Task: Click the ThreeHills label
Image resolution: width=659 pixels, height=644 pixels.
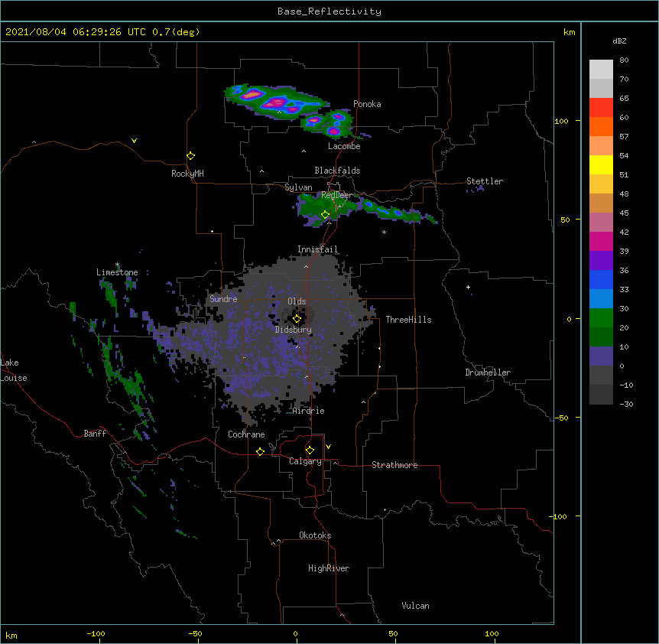Action: click(408, 320)
